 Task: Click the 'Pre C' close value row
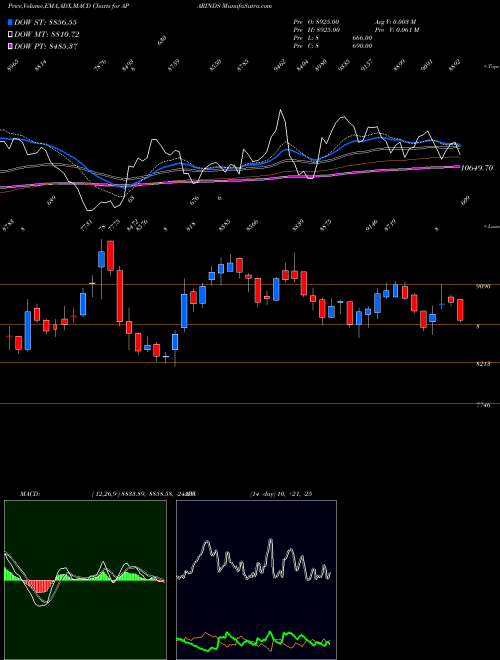tap(332, 46)
